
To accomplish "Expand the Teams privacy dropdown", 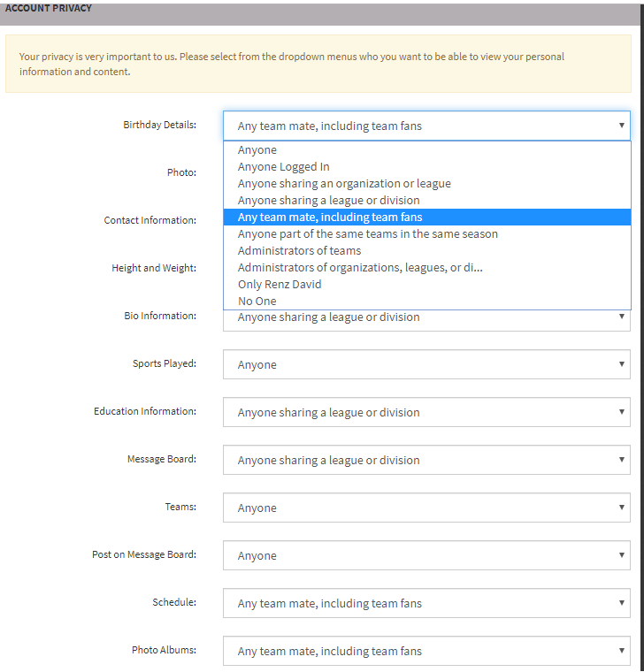I will [x=426, y=508].
